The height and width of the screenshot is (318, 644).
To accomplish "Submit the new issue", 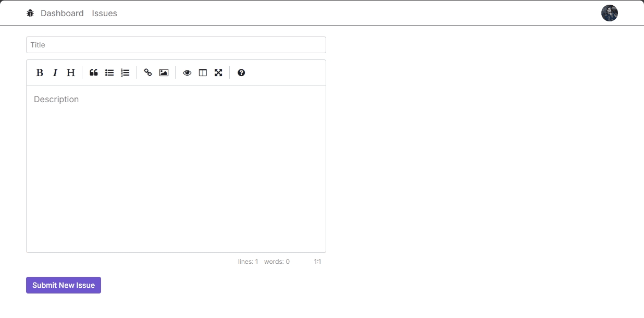I will [x=63, y=285].
